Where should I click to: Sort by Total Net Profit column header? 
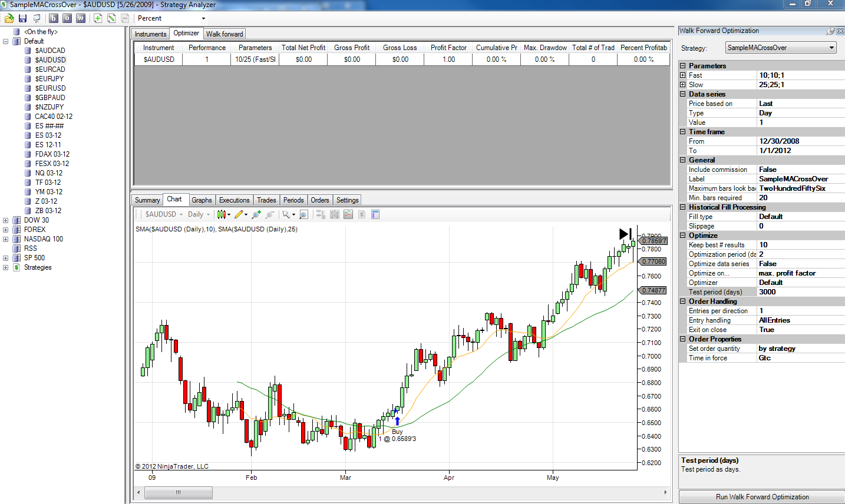[303, 48]
